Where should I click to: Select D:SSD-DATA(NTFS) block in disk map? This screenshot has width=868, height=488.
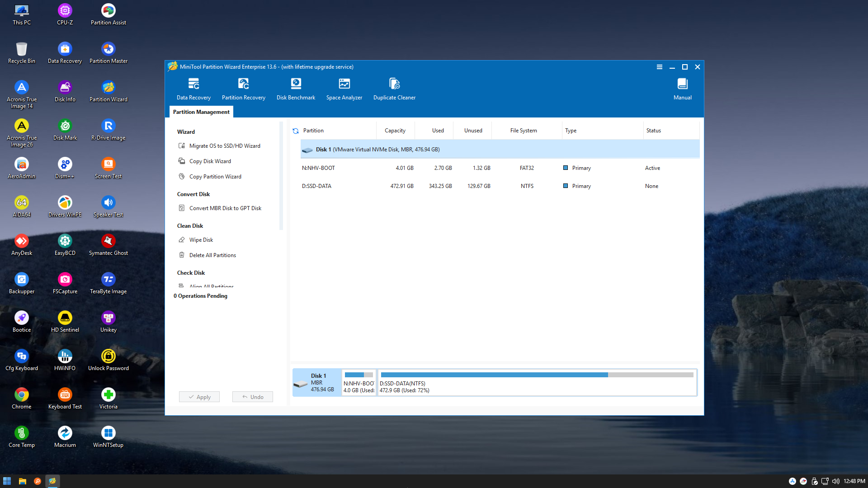coord(537,382)
